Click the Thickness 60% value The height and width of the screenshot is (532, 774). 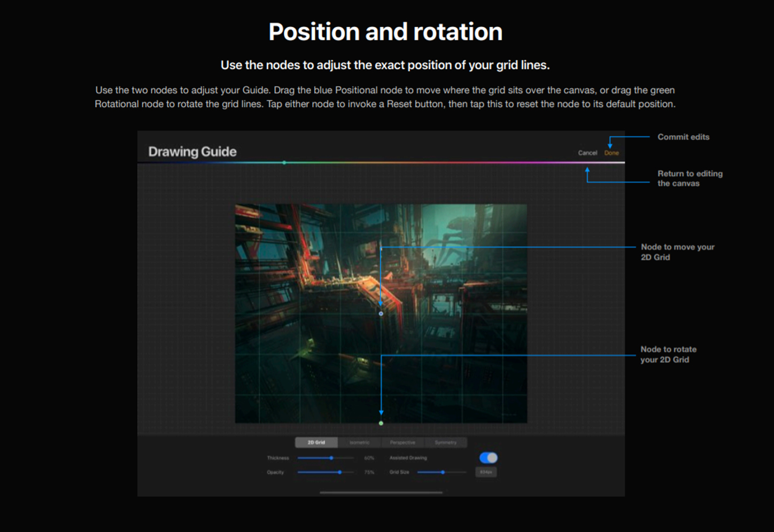coord(369,458)
